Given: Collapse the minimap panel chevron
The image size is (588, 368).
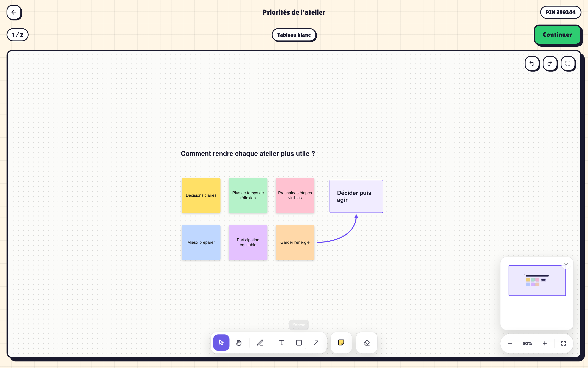Looking at the screenshot, I should [x=566, y=264].
